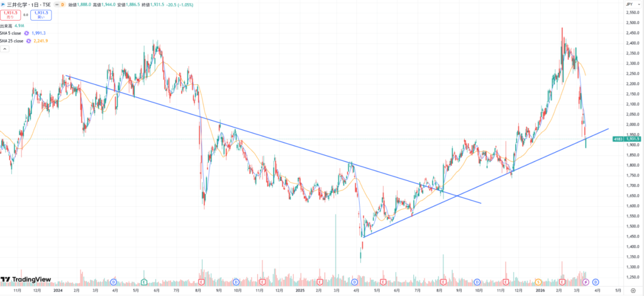Screen dimensions: 644x296
Task: Click the SMA 25 close indicator icon
Action: click(28, 41)
